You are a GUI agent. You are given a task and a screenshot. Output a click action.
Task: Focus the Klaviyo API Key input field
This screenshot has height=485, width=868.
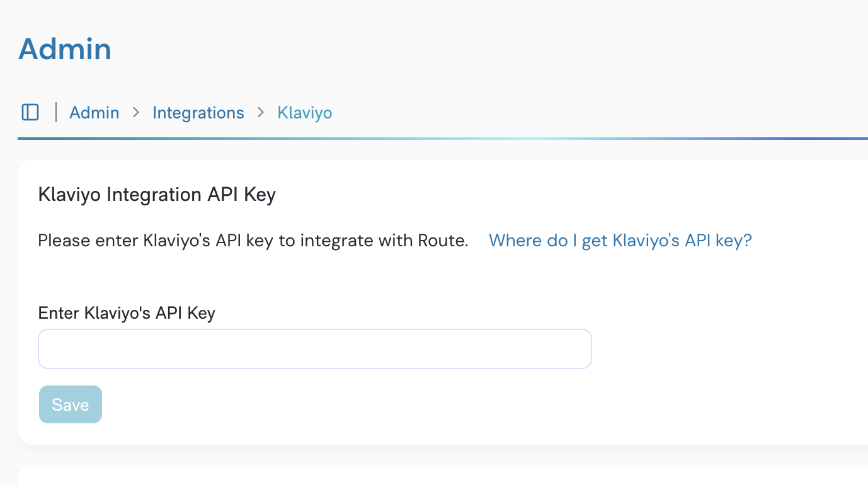point(315,349)
